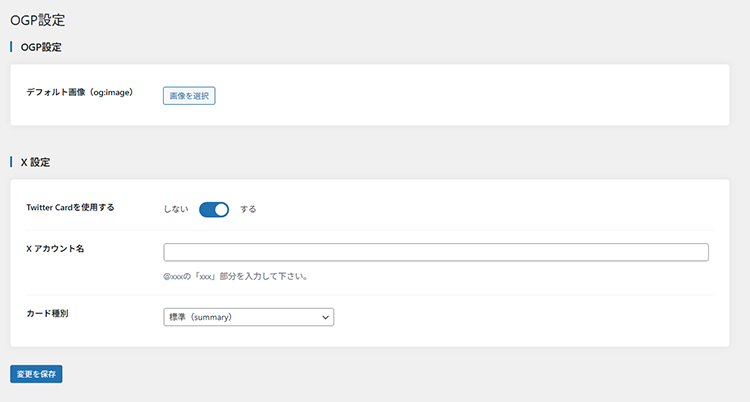The height and width of the screenshot is (402, 750).
Task: Click the white knob of the Twitter Card switch
Action: [221, 209]
